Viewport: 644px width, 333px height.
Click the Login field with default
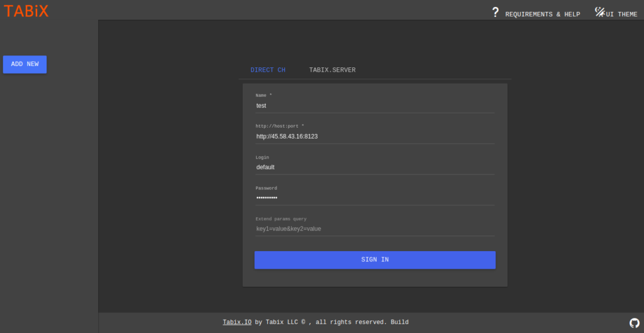375,167
